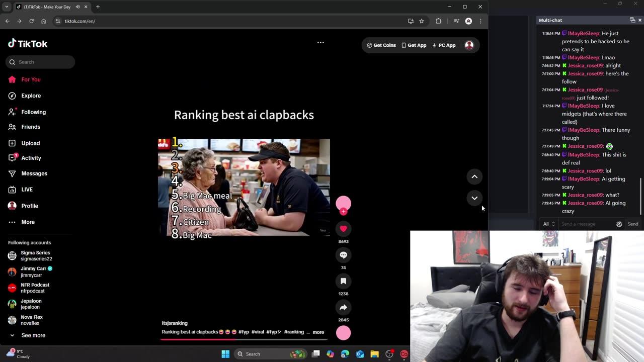Viewport: 644px width, 362px height.
Task: Click the browser home button
Action: pyautogui.click(x=43, y=21)
